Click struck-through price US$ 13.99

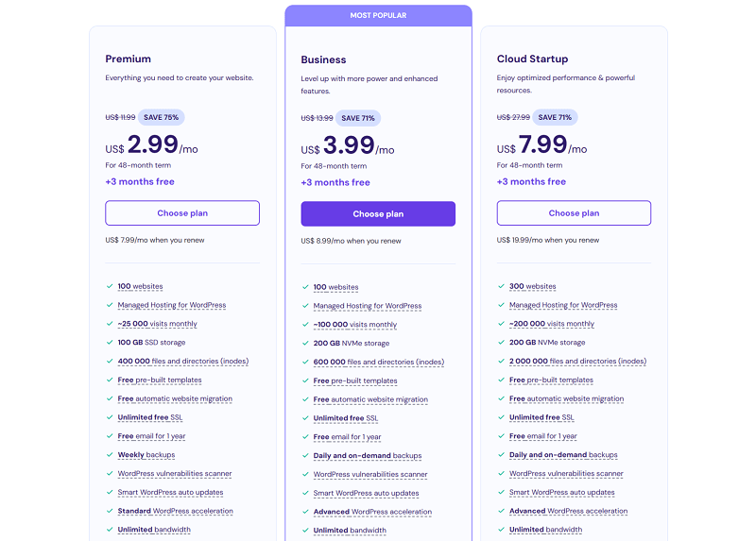[317, 118]
